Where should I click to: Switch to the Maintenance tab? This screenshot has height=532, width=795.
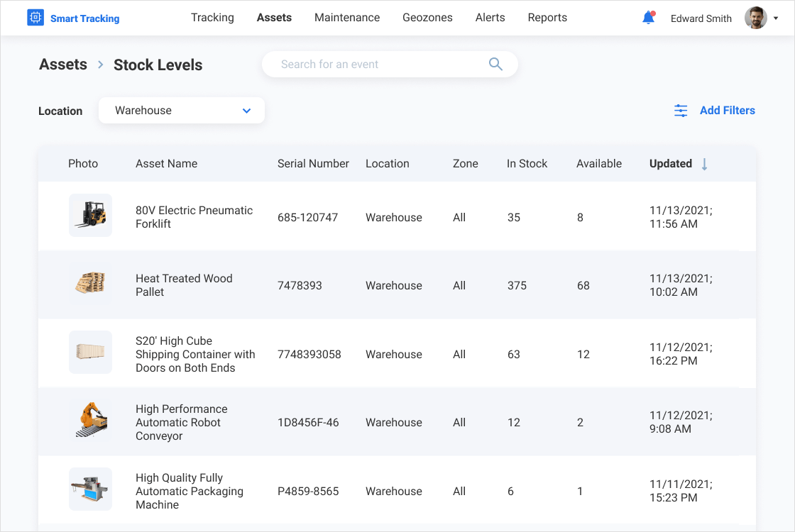[347, 18]
